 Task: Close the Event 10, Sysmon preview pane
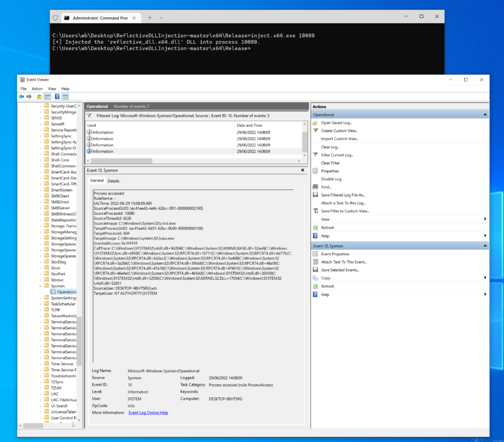(302, 170)
